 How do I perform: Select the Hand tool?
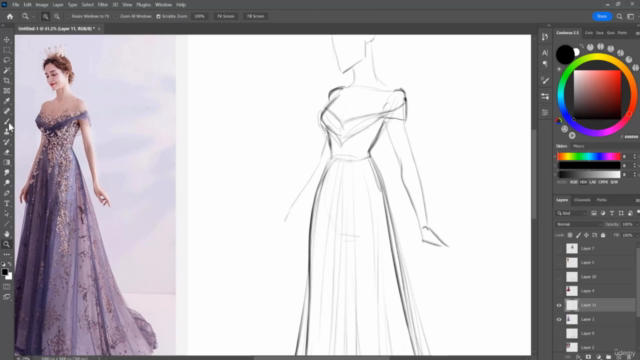tap(7, 234)
